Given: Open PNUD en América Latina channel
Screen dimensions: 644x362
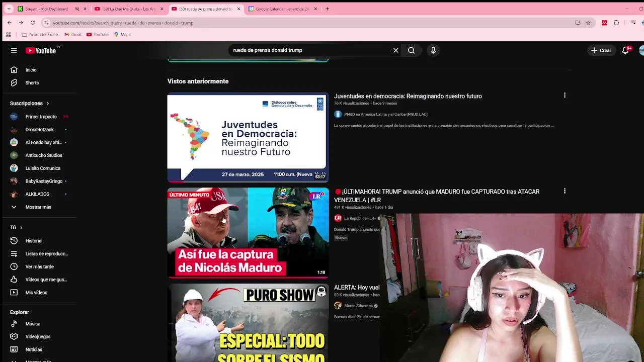Looking at the screenshot, I should pos(385,114).
